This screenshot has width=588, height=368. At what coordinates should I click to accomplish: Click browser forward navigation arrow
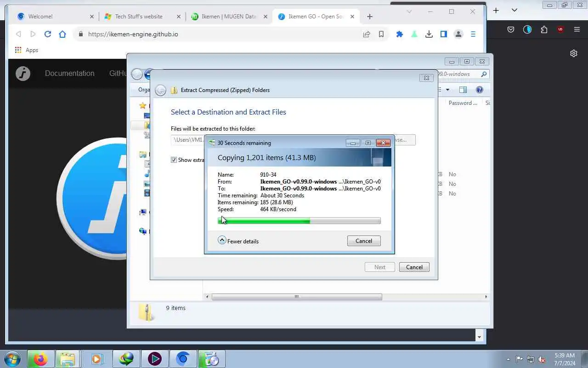click(x=33, y=34)
